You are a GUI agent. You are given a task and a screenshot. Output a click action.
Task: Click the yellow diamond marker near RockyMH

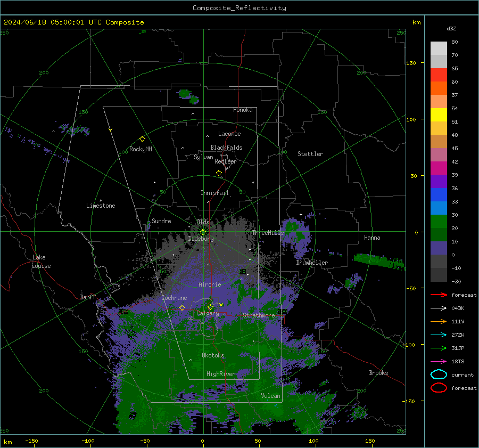pos(142,139)
